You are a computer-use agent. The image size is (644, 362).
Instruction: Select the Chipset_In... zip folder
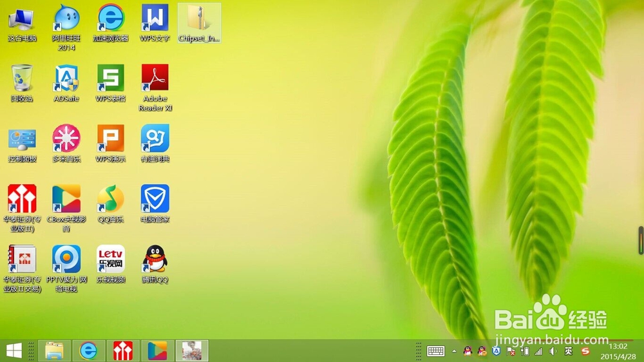click(199, 24)
